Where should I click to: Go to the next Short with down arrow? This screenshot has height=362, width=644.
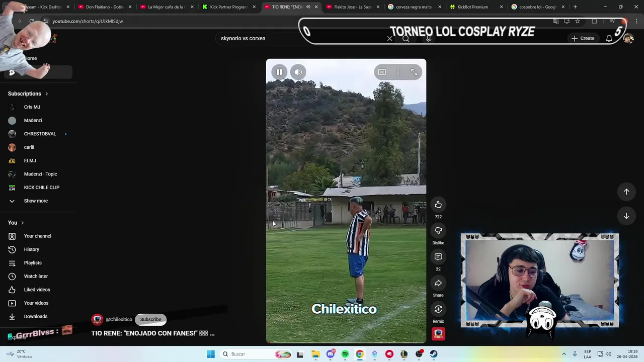[x=626, y=216]
